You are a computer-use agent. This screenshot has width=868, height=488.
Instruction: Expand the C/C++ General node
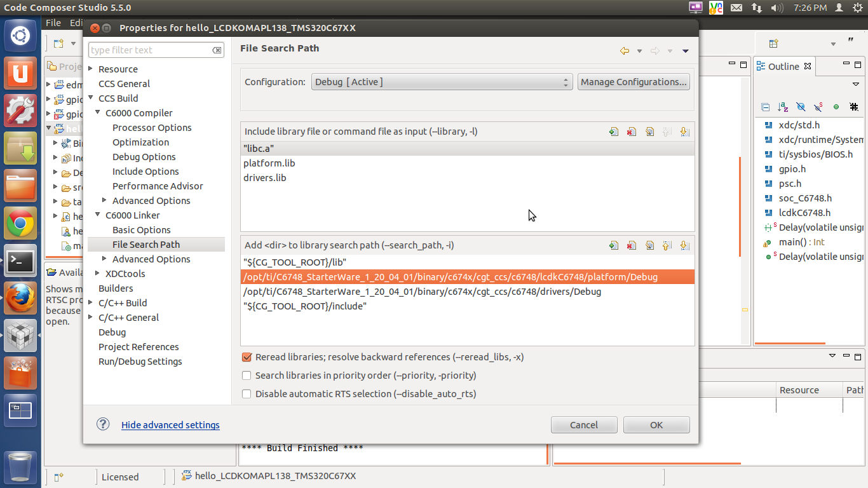[x=91, y=317]
